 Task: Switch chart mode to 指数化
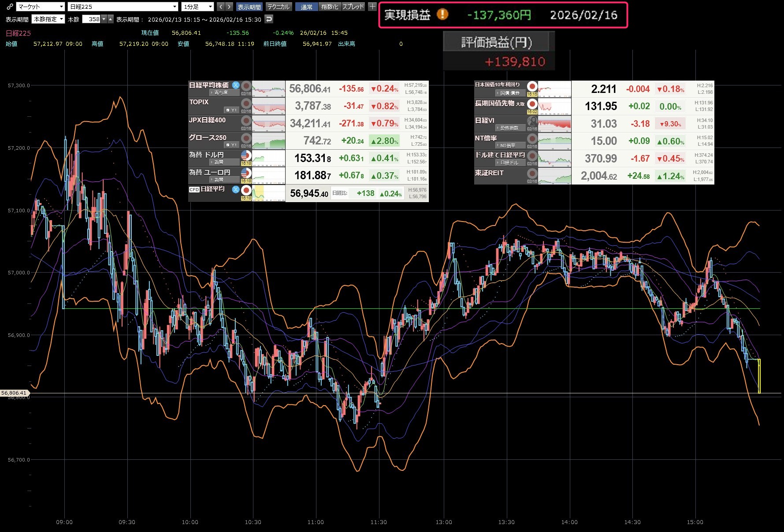(x=330, y=7)
